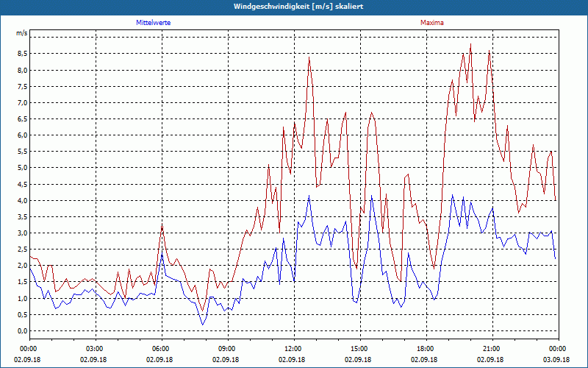Click the '1,5' y-axis value

click(23, 282)
